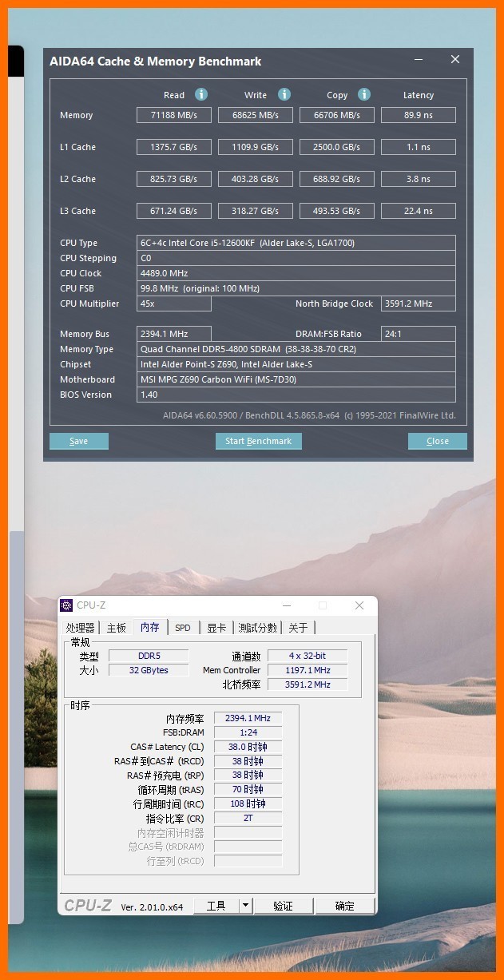Click the CAS# Latency 38.0 时钟 field
This screenshot has width=504, height=980.
pos(248,747)
